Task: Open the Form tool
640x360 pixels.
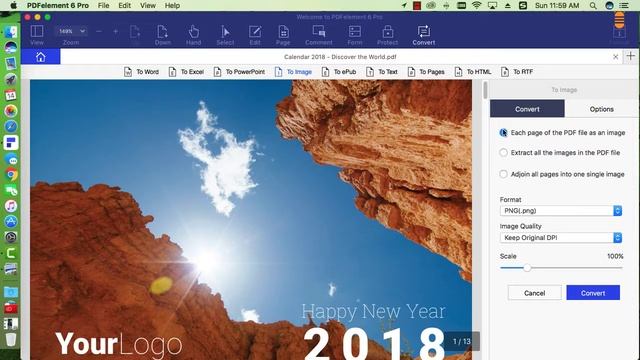Action: click(x=355, y=35)
